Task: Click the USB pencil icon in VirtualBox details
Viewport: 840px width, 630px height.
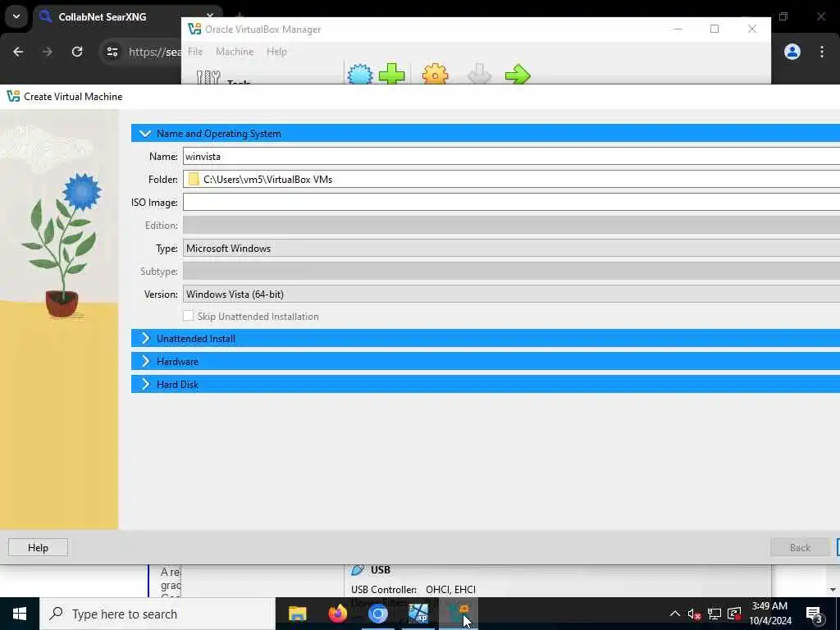Action: tap(358, 570)
